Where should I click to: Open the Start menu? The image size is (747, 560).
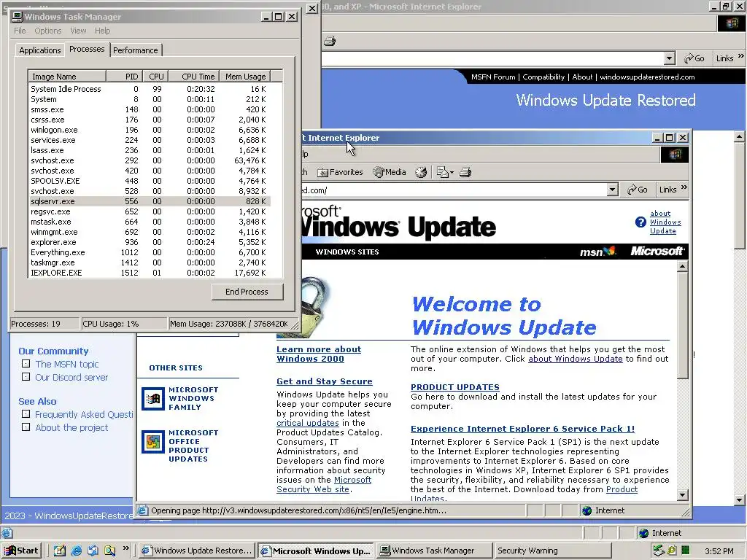click(x=21, y=551)
